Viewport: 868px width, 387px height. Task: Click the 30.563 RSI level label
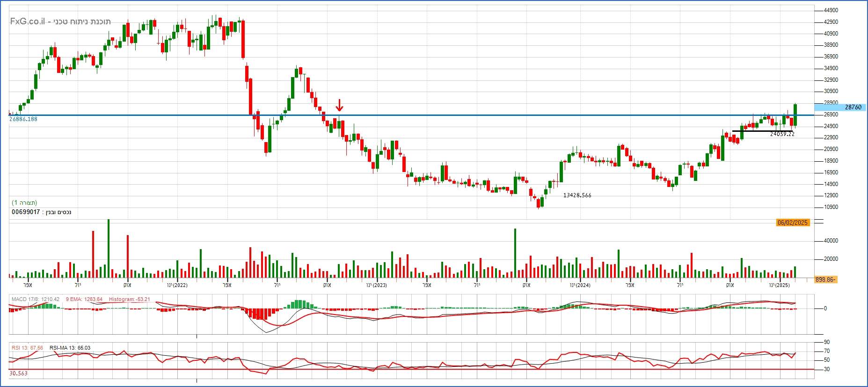[x=18, y=373]
